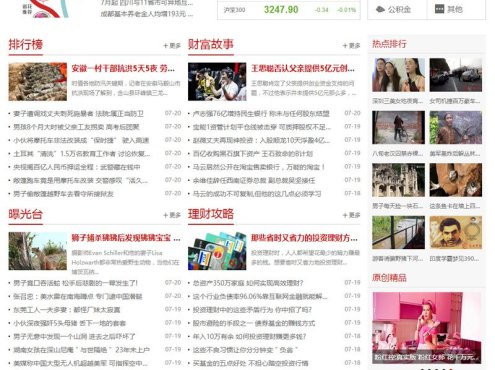
Task: Click the 沪深300 index value 3247.90
Action: tap(281, 9)
